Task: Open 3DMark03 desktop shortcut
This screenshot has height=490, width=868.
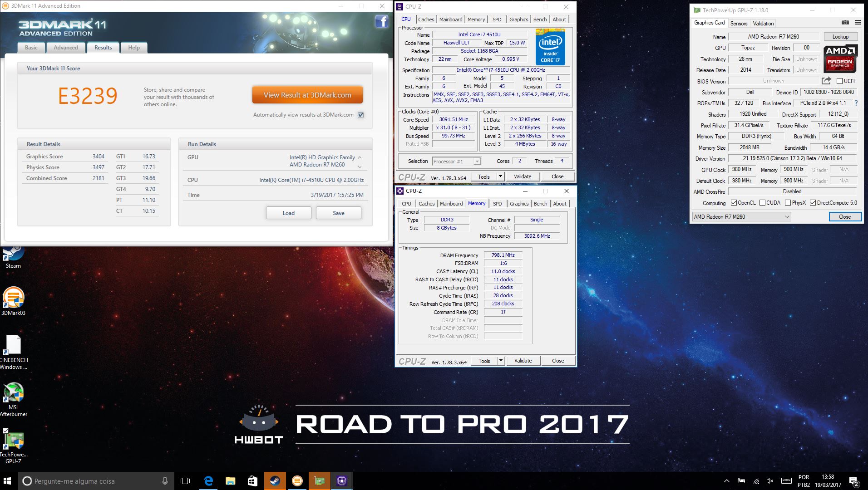Action: (x=13, y=301)
